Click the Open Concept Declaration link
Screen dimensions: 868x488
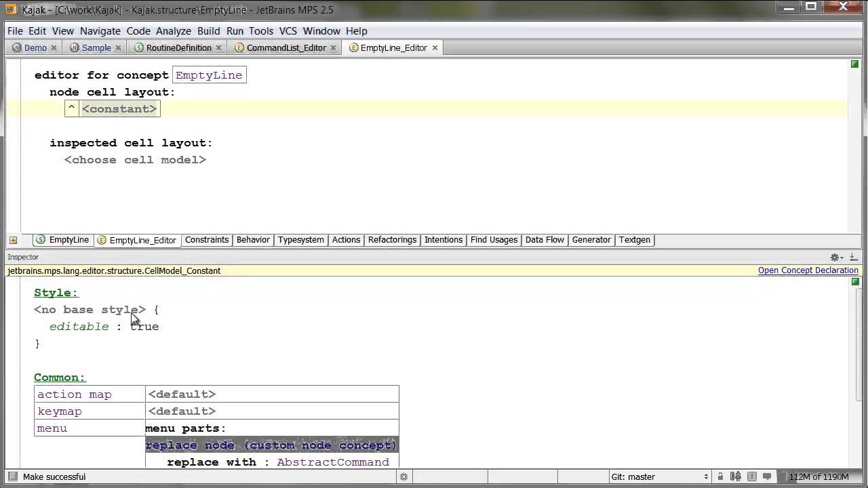[x=808, y=270]
